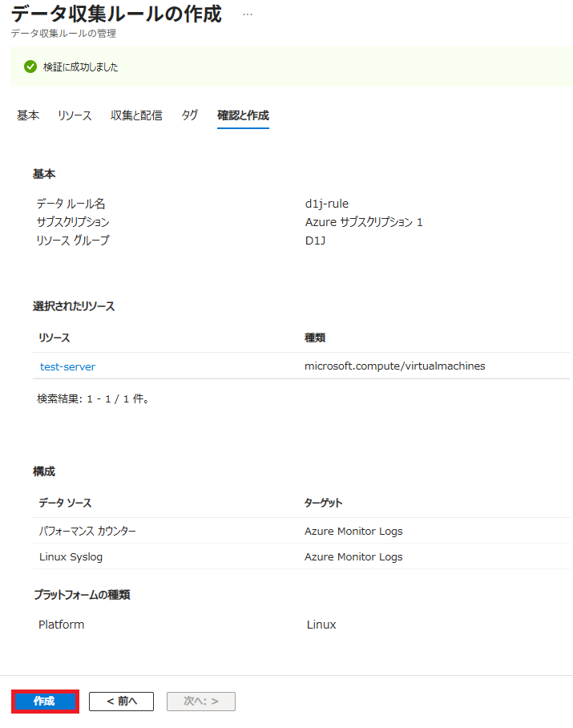This screenshot has width=573, height=728.
Task: Click the 検証に成功しました banner message
Action: click(x=80, y=67)
